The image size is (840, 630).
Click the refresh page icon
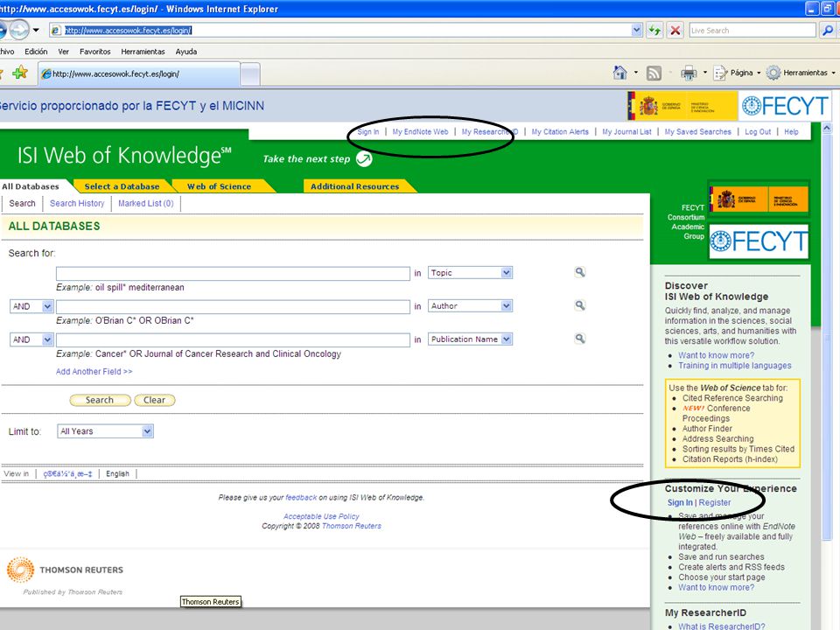pos(654,31)
